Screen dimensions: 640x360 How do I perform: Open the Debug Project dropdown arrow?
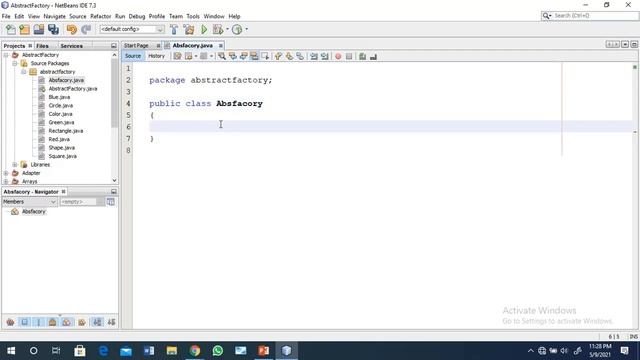(227, 29)
